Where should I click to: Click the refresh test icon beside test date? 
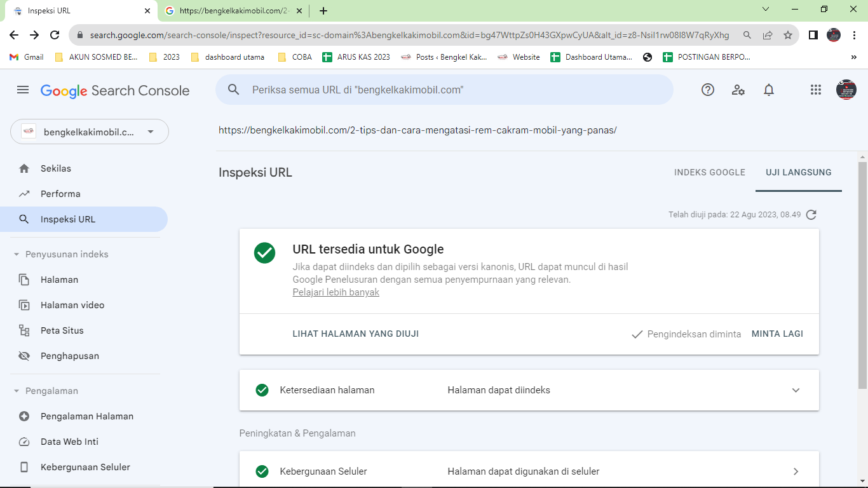pyautogui.click(x=811, y=215)
